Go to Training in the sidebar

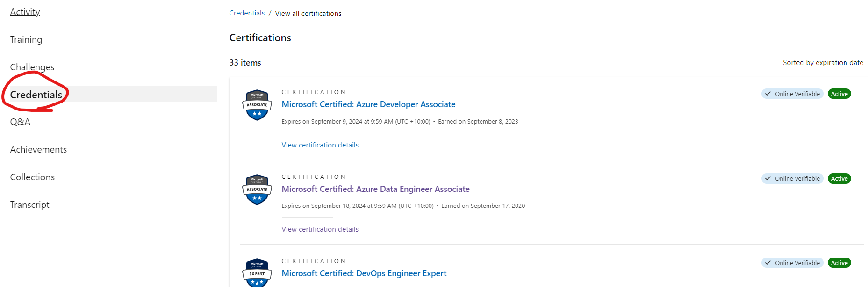click(26, 39)
